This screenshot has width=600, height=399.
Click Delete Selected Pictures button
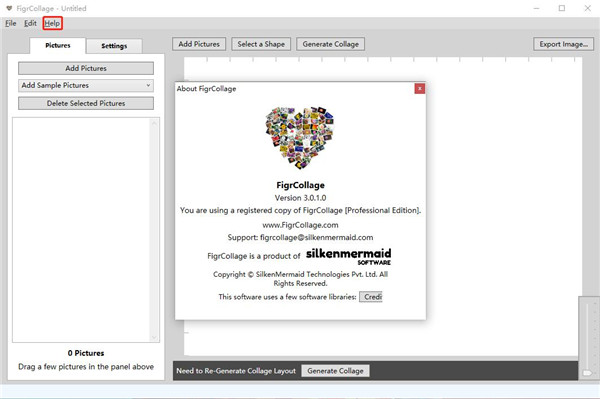click(x=86, y=103)
